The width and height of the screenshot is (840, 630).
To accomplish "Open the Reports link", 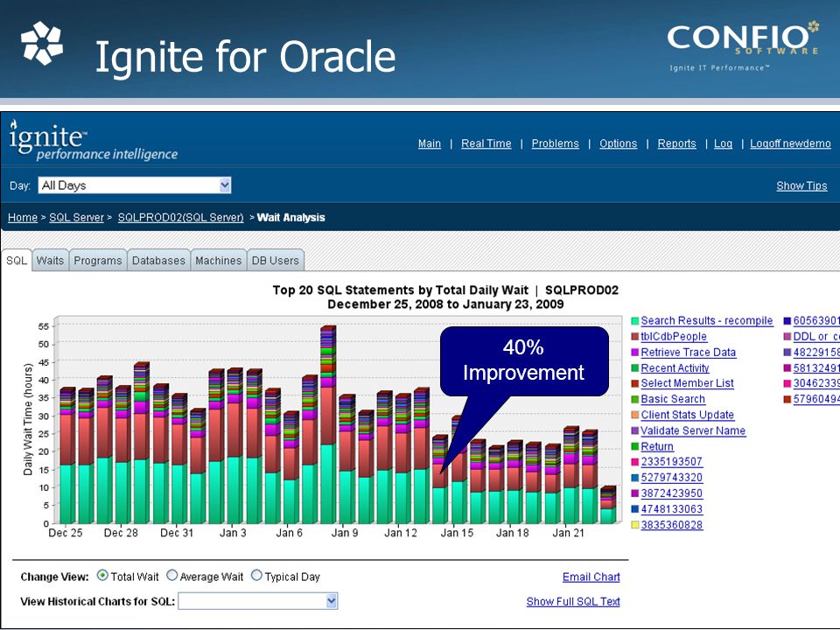I will pos(676,143).
